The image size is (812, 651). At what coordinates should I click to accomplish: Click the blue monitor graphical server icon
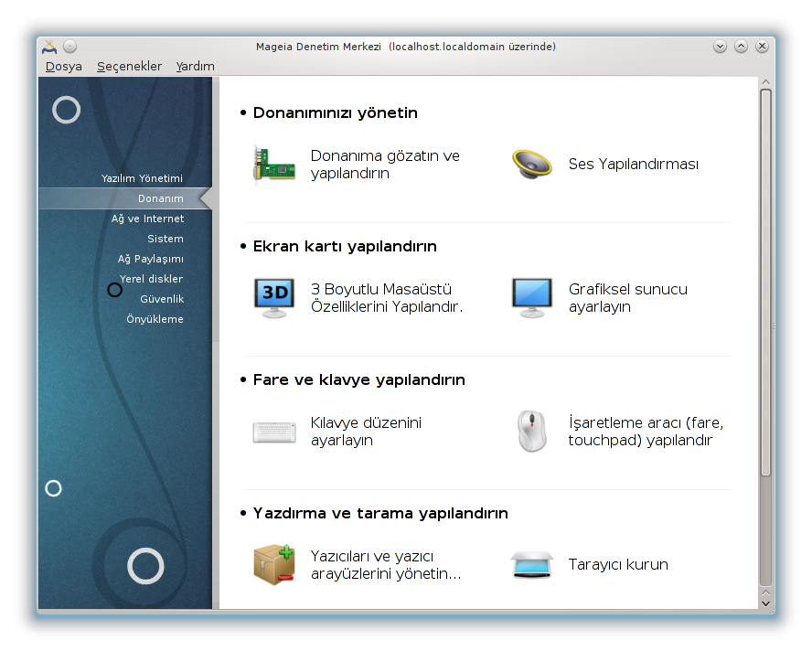click(x=532, y=298)
